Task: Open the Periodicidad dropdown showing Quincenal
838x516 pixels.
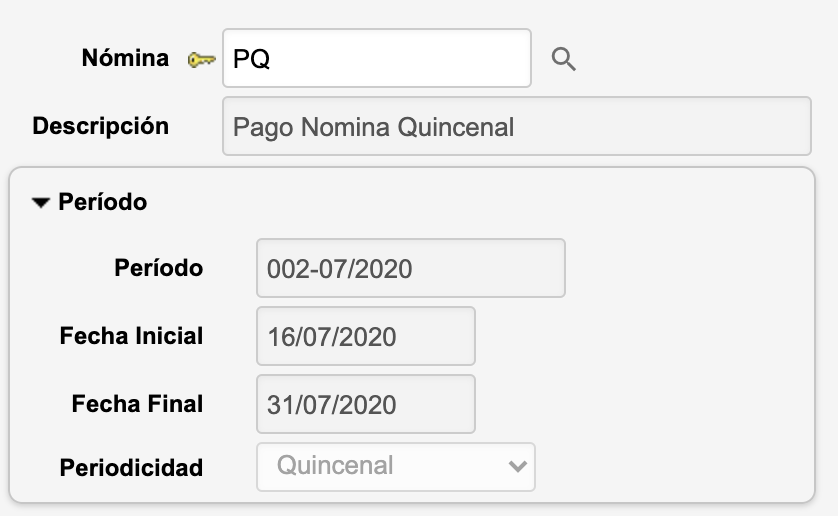Action: pos(395,466)
